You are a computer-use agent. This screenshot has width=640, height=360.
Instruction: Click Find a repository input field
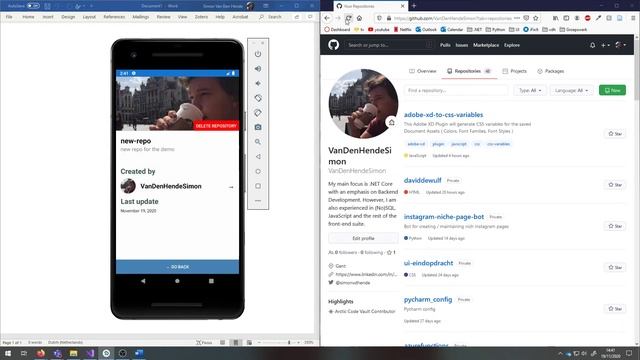coord(456,90)
